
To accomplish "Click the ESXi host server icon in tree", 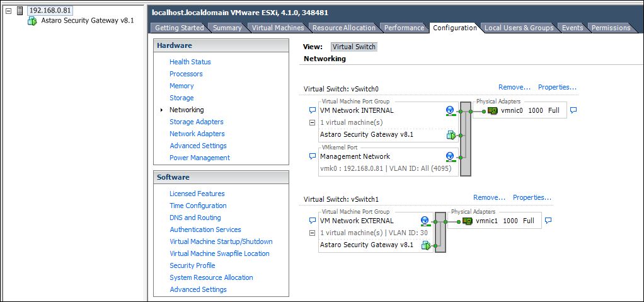I will [x=20, y=11].
